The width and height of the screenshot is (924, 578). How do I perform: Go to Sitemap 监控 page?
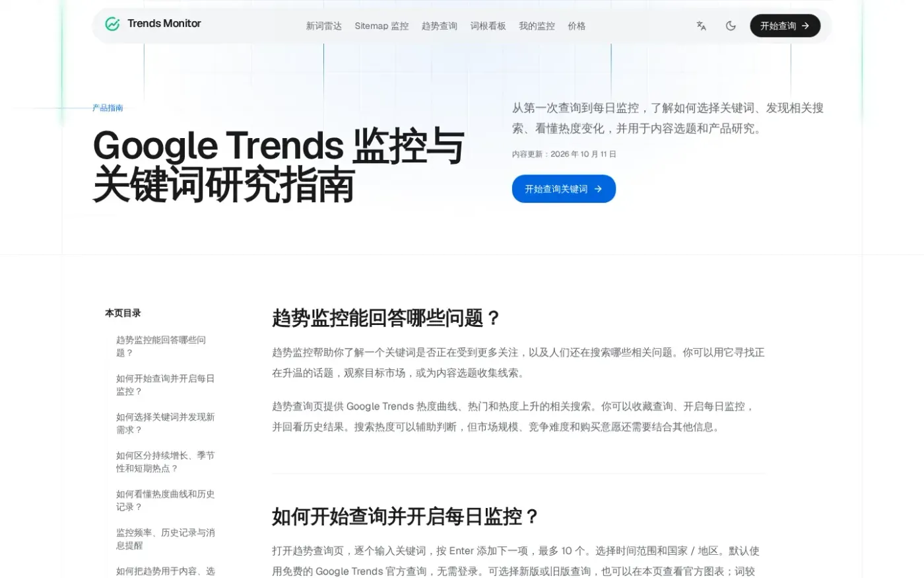tap(381, 26)
